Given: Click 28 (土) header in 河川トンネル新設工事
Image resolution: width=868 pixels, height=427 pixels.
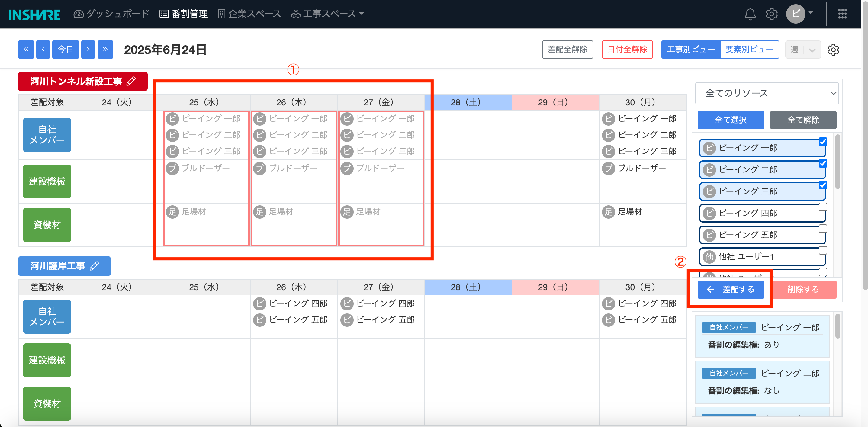Looking at the screenshot, I should pos(468,102).
